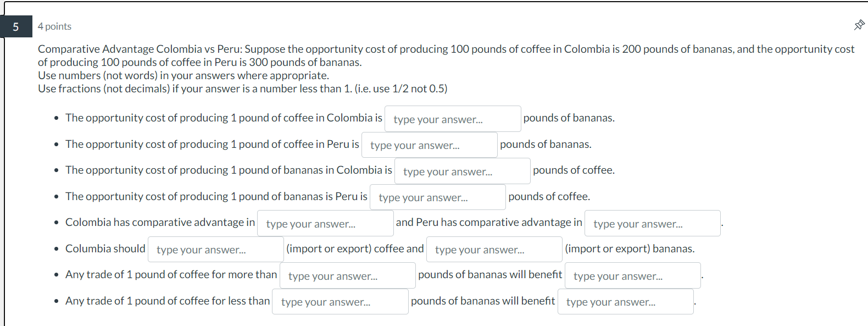This screenshot has width=868, height=326.
Task: Click first answer box on the more-than trade line
Action: (x=347, y=275)
